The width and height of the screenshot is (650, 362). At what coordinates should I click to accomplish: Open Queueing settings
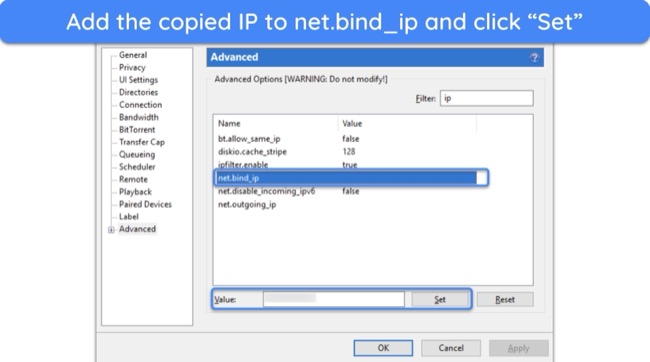coord(137,154)
